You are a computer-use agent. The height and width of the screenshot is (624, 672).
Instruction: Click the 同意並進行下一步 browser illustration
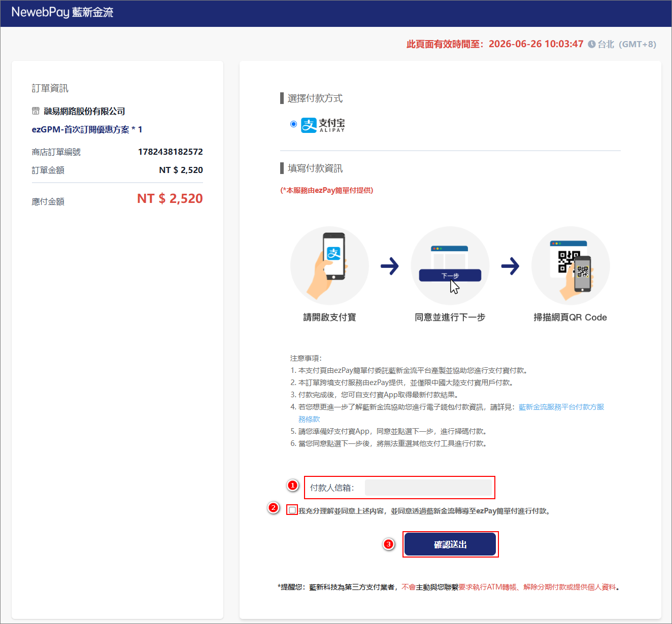(x=450, y=265)
